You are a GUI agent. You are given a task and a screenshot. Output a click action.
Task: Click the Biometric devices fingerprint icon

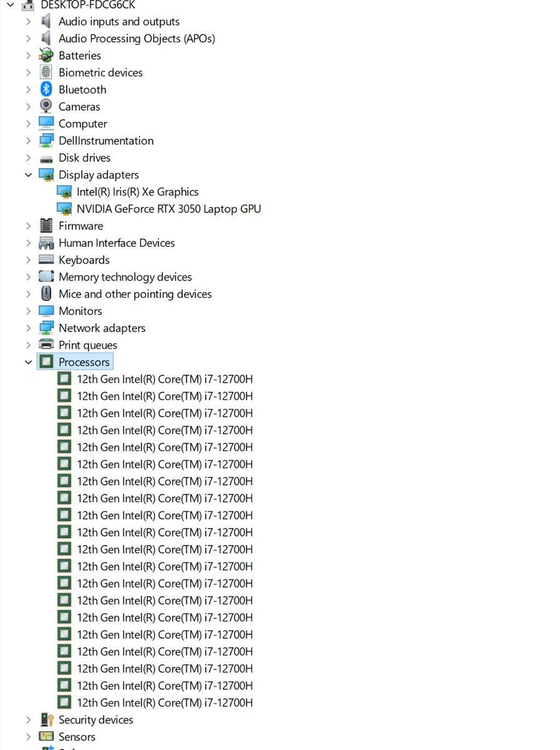[46, 72]
